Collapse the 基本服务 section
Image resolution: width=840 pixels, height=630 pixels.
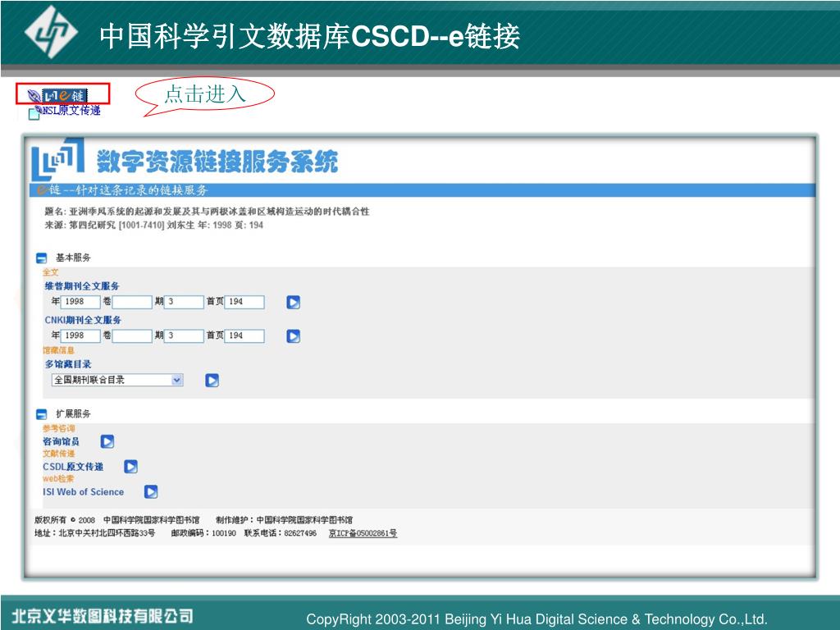click(41, 258)
